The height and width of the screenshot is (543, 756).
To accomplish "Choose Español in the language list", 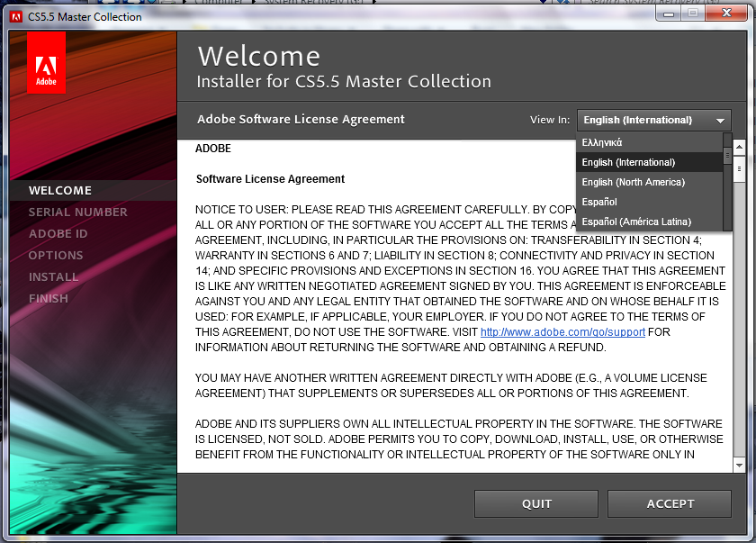I will [x=649, y=202].
